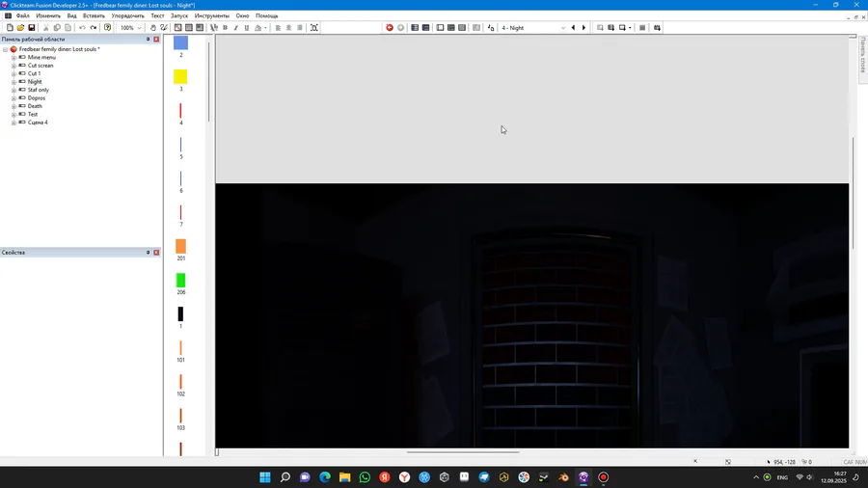Run the application with the red button

pyautogui.click(x=390, y=28)
